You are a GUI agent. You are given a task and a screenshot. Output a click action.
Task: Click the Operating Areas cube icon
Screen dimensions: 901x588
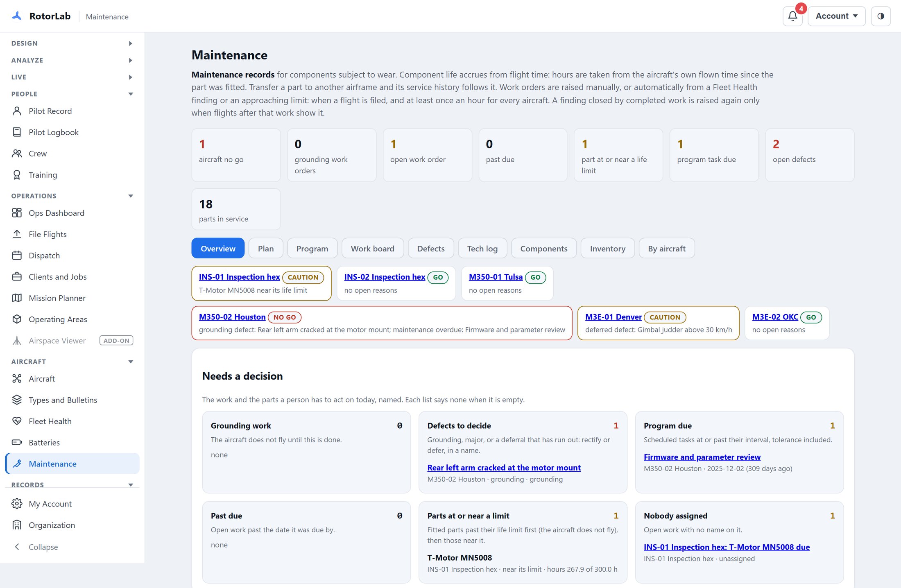point(17,319)
